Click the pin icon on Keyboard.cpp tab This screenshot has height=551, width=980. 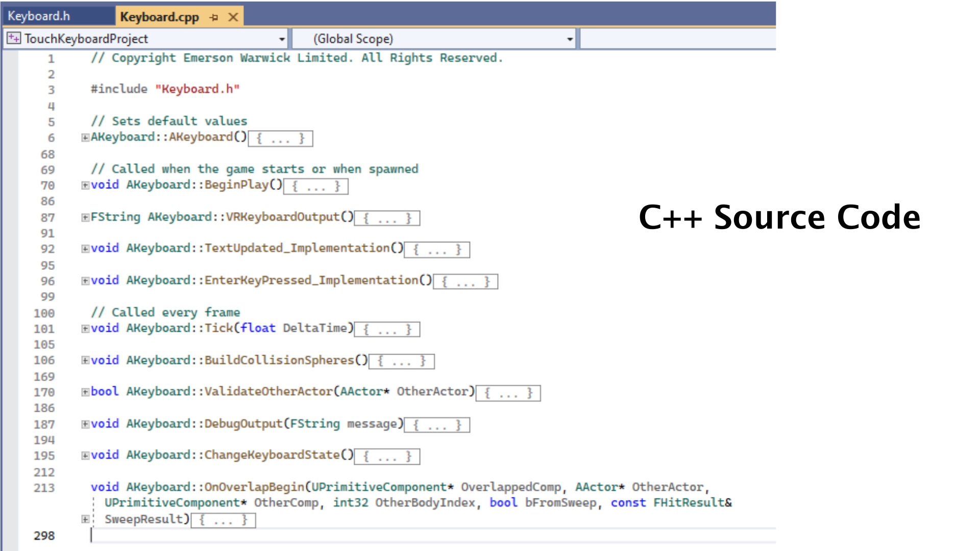(x=214, y=17)
